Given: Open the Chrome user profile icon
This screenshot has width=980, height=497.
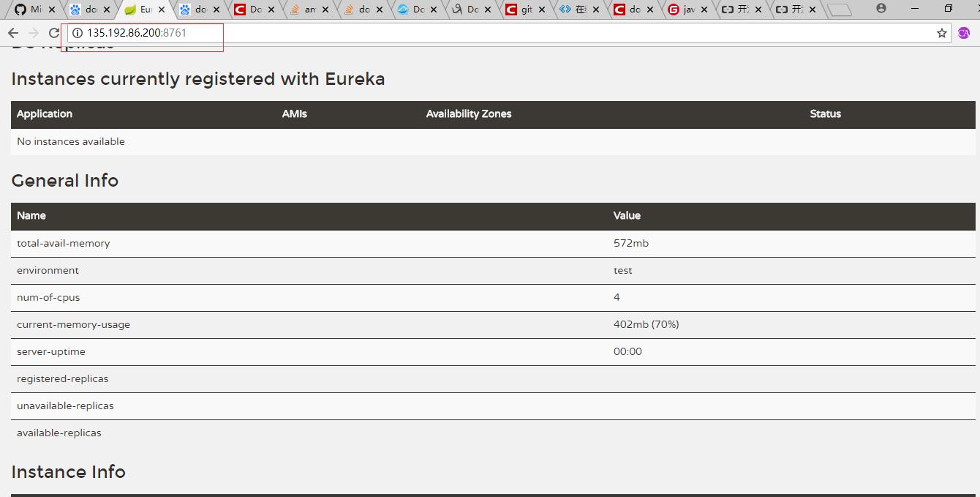Looking at the screenshot, I should 881,9.
